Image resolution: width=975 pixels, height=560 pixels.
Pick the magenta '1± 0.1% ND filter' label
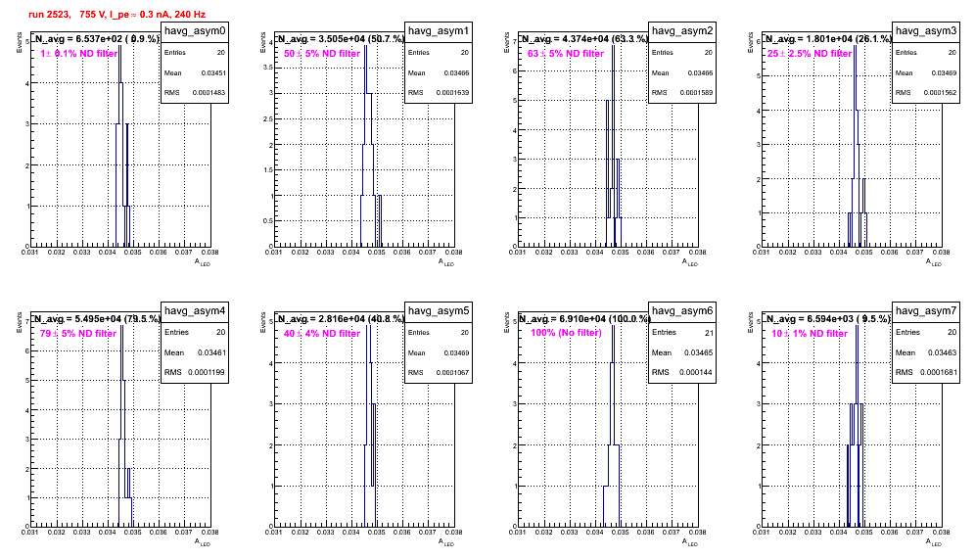[x=79, y=54]
